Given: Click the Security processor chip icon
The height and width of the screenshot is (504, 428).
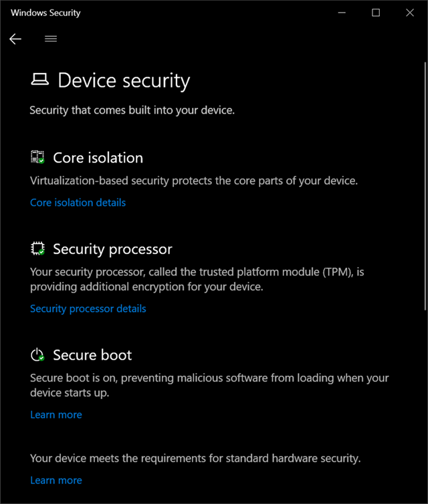Looking at the screenshot, I should [37, 249].
